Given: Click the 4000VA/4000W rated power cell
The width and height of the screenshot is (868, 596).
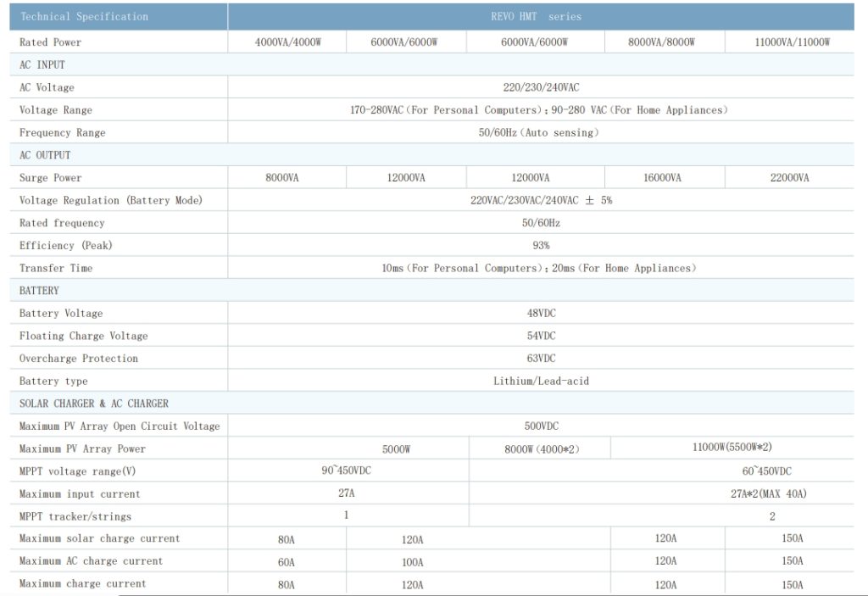Looking at the screenshot, I should 287,42.
